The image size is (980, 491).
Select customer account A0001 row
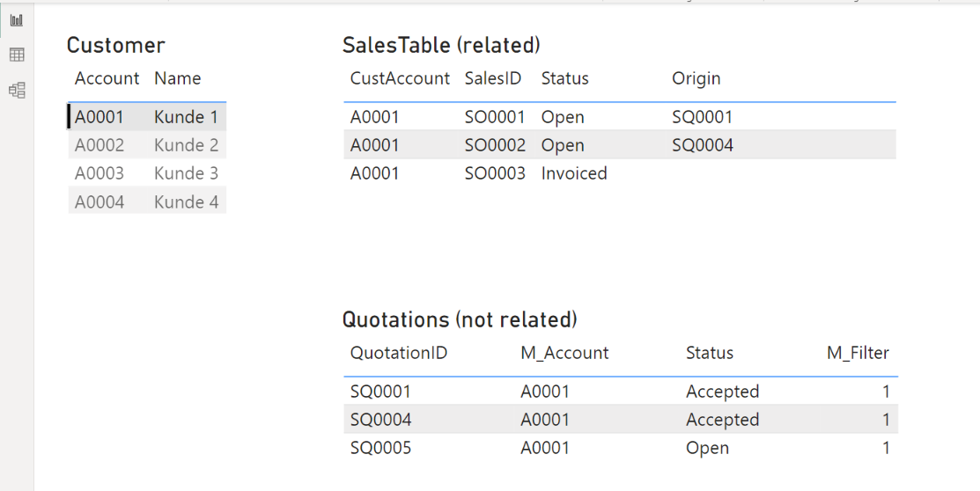click(x=99, y=117)
